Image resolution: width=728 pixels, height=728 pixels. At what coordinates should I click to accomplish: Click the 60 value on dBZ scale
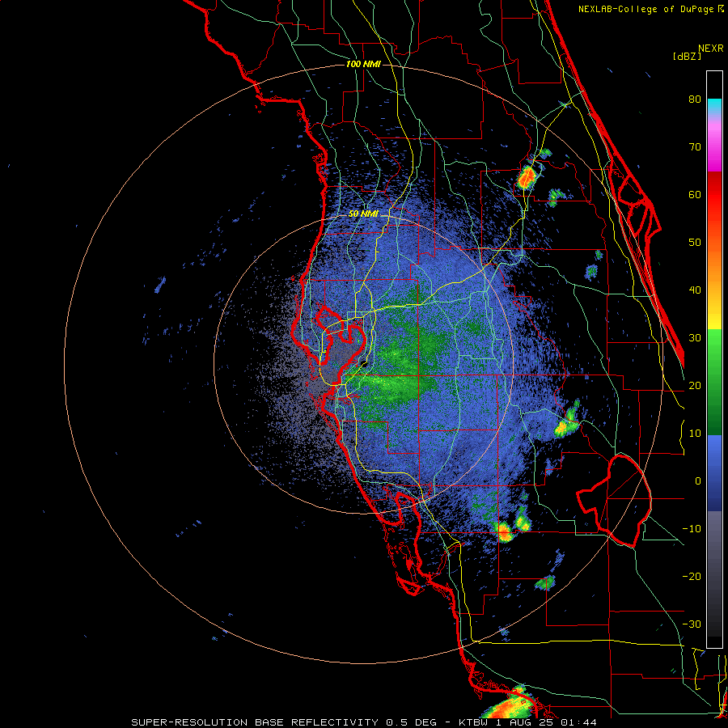(695, 194)
